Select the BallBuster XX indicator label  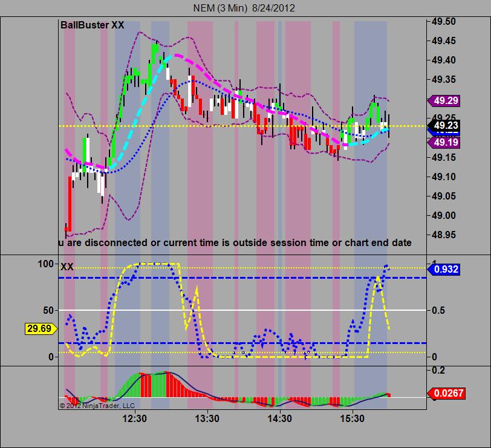(x=92, y=25)
